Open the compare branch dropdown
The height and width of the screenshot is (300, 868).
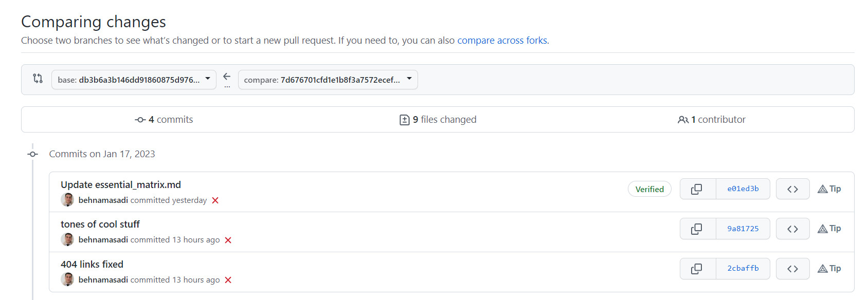(x=328, y=80)
